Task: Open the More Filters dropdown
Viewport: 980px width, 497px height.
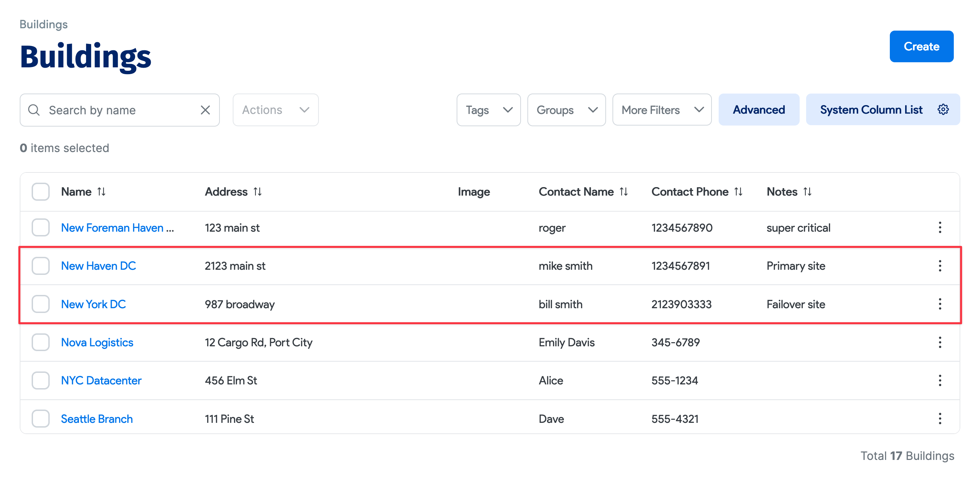Action: click(662, 110)
